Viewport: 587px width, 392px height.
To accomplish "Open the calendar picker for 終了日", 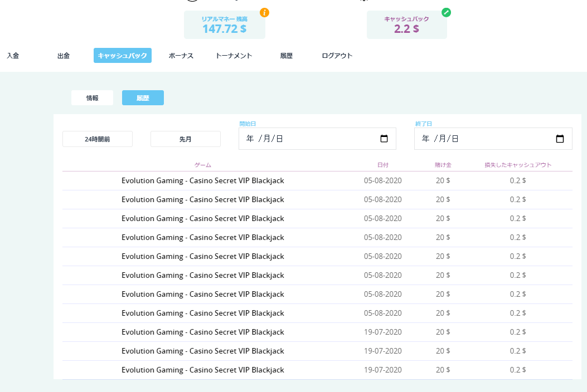I will 560,139.
